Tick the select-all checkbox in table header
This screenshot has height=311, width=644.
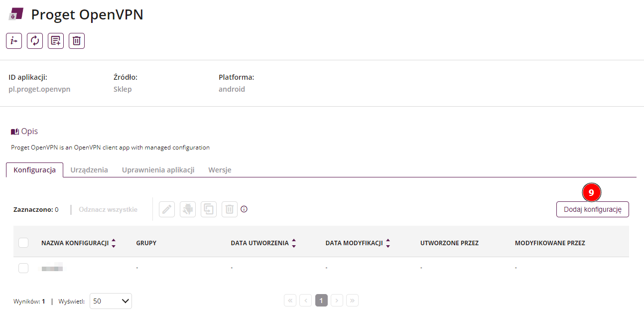click(23, 243)
